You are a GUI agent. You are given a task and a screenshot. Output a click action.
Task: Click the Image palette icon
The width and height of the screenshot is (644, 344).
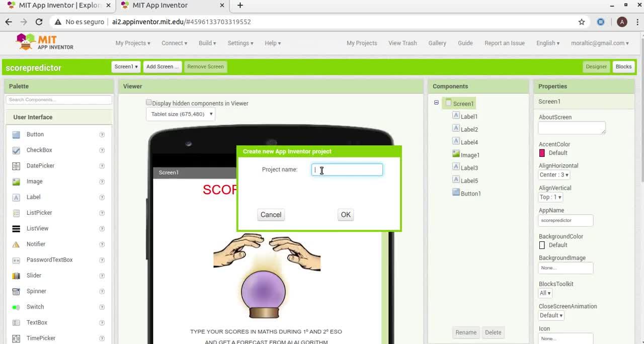pos(16,182)
